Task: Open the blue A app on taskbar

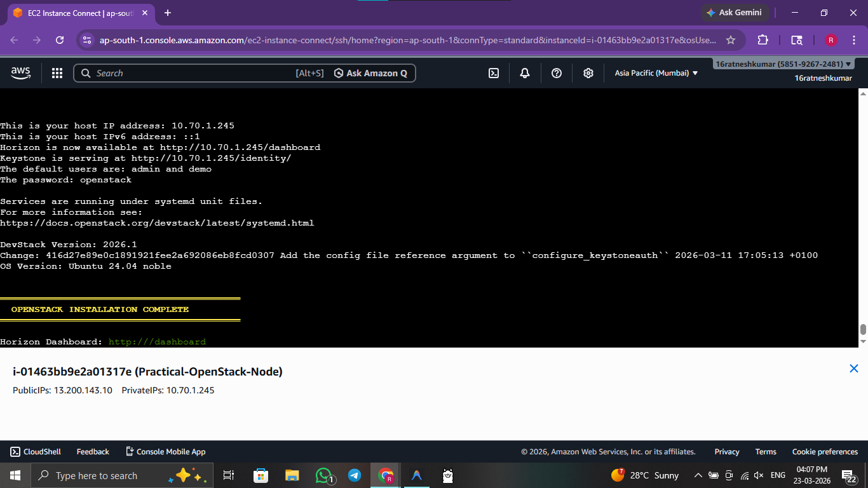Action: (x=417, y=475)
